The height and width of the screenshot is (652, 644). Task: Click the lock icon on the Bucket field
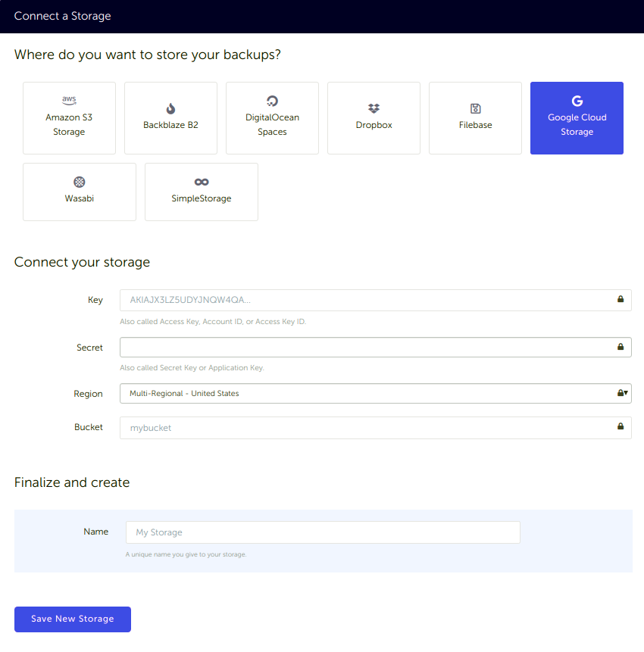click(x=620, y=427)
